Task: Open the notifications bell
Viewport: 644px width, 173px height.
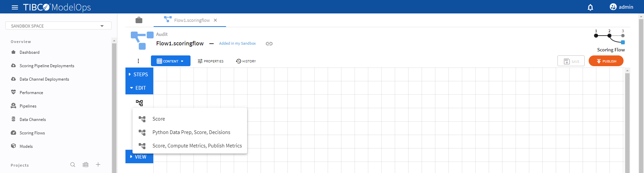Action: point(590,7)
